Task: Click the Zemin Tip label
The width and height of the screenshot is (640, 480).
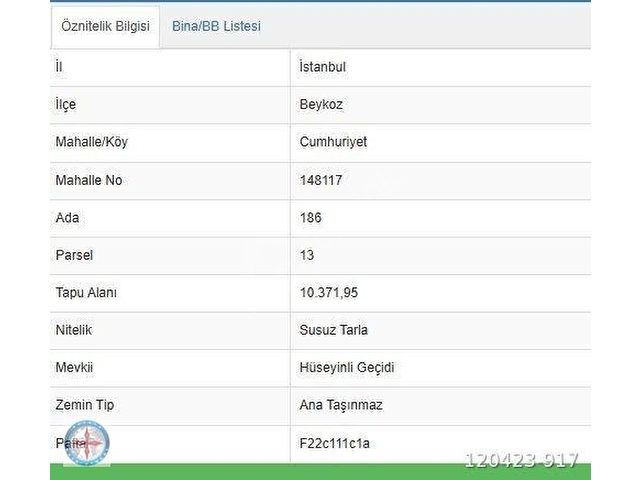Action: (85, 405)
